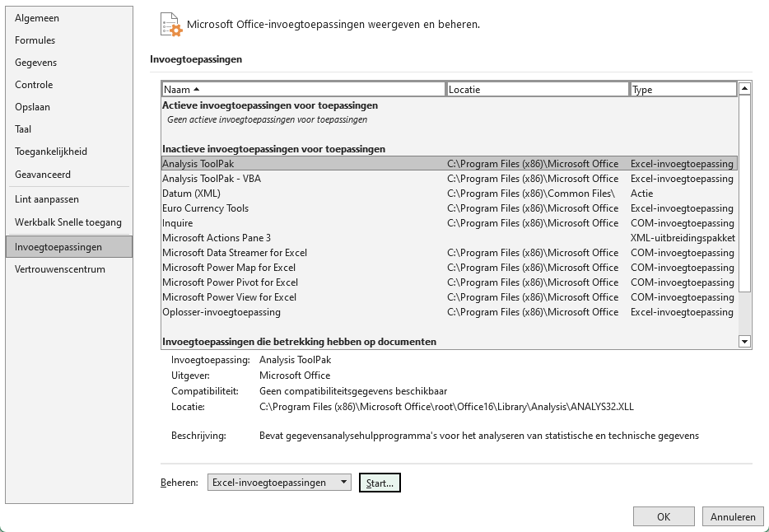The height and width of the screenshot is (532, 769).
Task: Open the Gegevens options category
Action: [68, 63]
